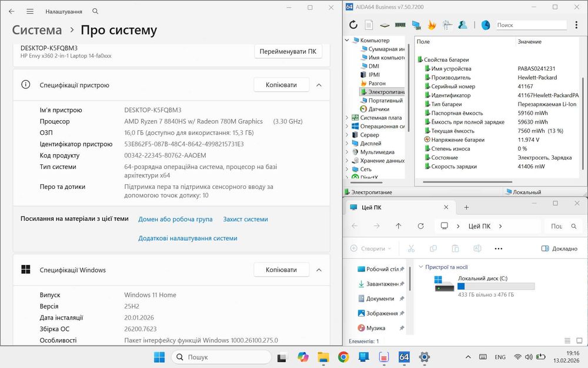Click the up arrow in File Explorer
This screenshot has width=588, height=368.
[x=398, y=226]
